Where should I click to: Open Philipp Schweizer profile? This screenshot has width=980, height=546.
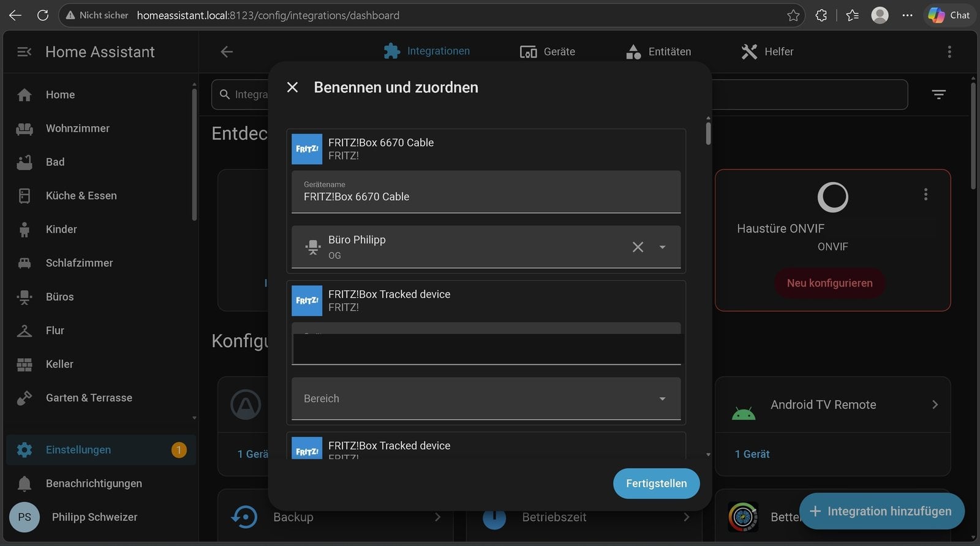101,517
